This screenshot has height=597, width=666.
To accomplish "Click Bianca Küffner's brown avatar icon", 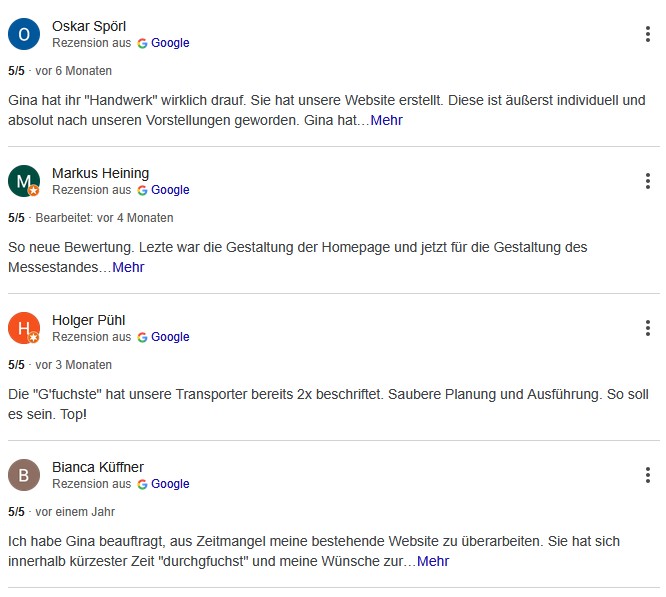I will click(24, 475).
